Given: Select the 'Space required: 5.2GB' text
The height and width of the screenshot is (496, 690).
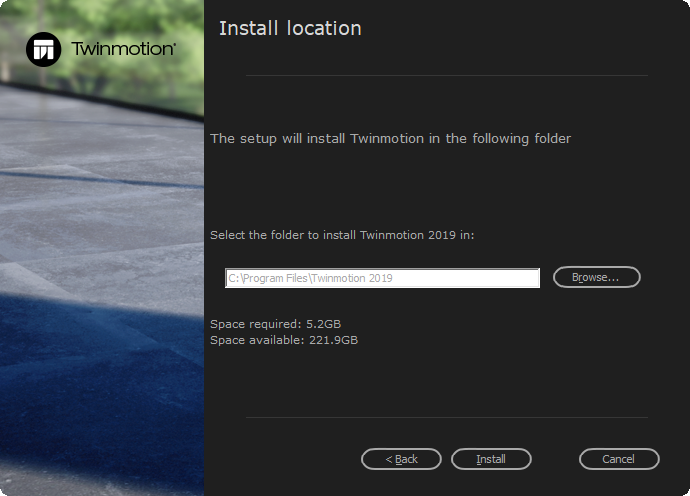Looking at the screenshot, I should click(x=275, y=324).
